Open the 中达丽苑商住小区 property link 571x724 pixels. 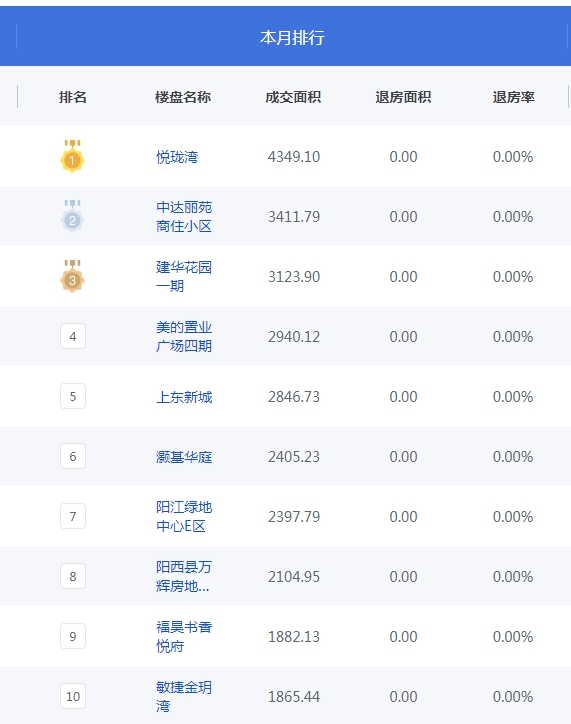(184, 217)
